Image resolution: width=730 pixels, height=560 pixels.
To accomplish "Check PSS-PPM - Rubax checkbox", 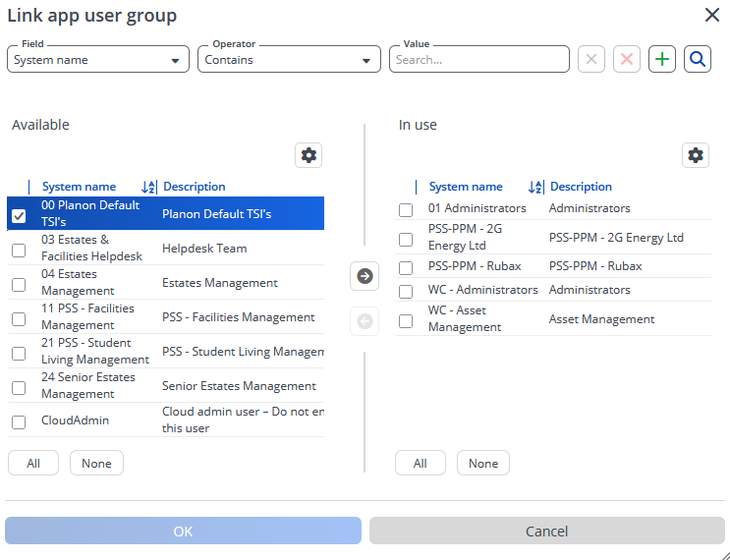I will 406,268.
